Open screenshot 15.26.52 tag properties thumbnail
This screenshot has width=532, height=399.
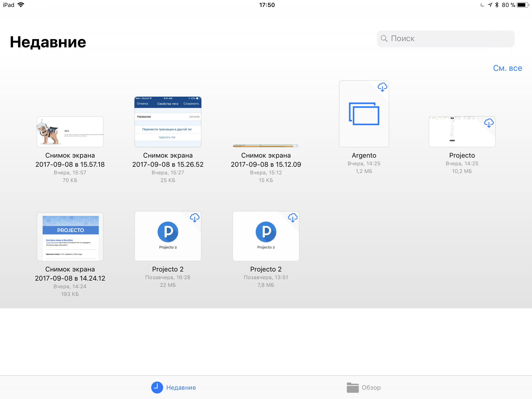168,122
